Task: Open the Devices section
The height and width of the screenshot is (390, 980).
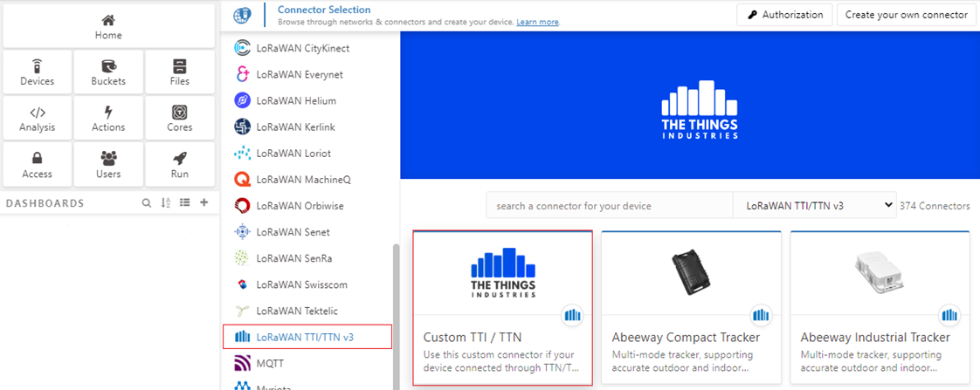Action: [x=38, y=72]
